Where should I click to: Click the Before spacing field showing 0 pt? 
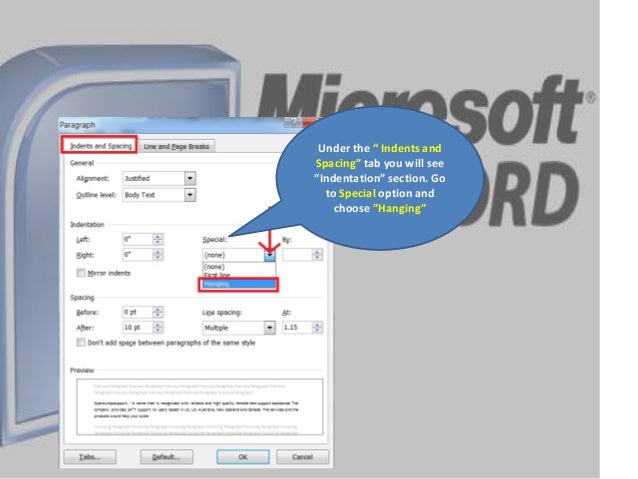(x=138, y=312)
